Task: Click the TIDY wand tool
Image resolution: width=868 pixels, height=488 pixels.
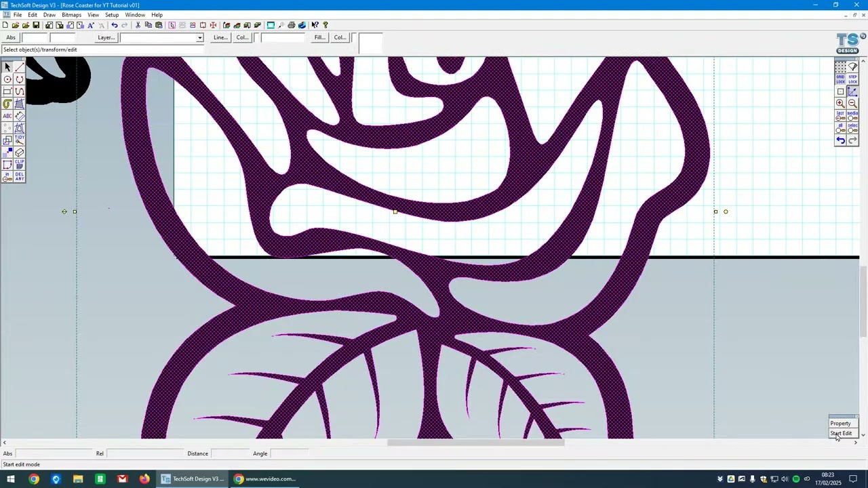Action: [x=20, y=140]
